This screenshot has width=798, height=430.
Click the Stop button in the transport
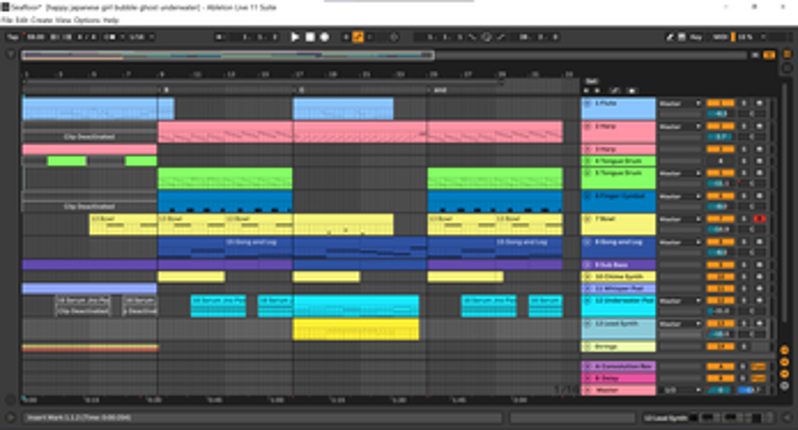coord(310,37)
